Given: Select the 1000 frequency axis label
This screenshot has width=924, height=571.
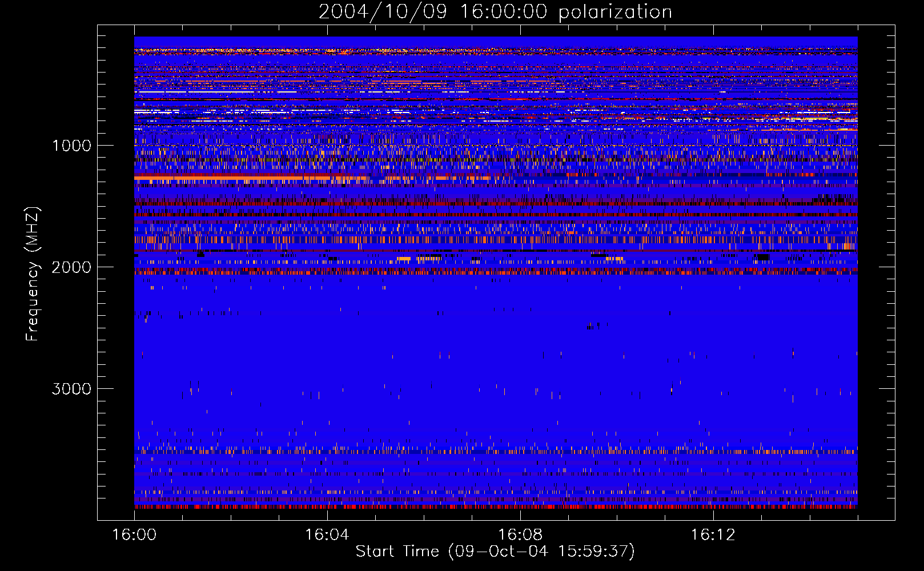Looking at the screenshot, I should click(x=71, y=146).
